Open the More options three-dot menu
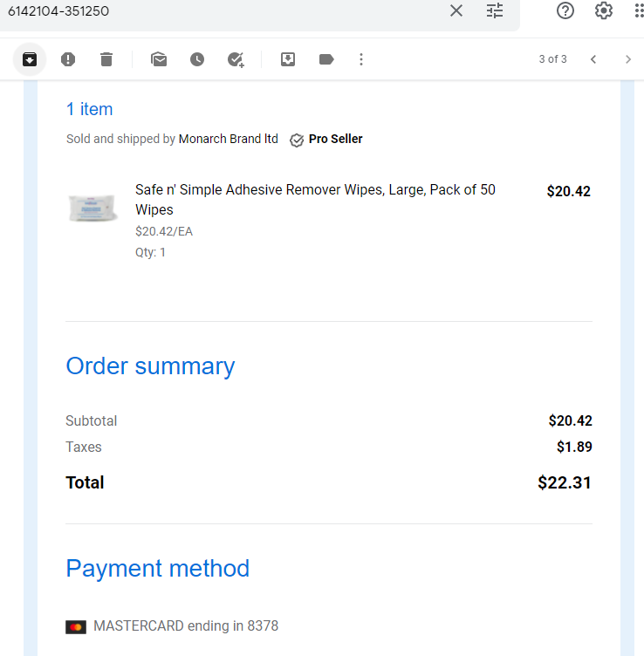The image size is (644, 656). tap(361, 59)
